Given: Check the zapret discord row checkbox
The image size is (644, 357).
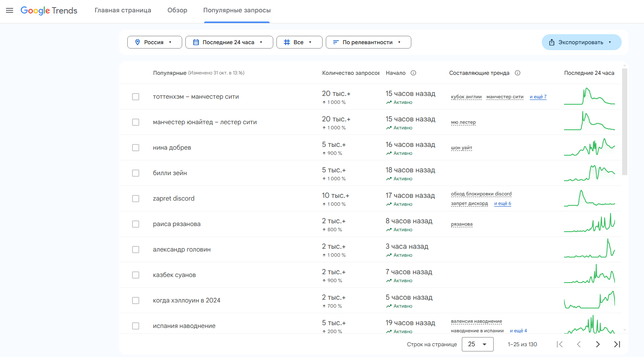Looking at the screenshot, I should 136,199.
